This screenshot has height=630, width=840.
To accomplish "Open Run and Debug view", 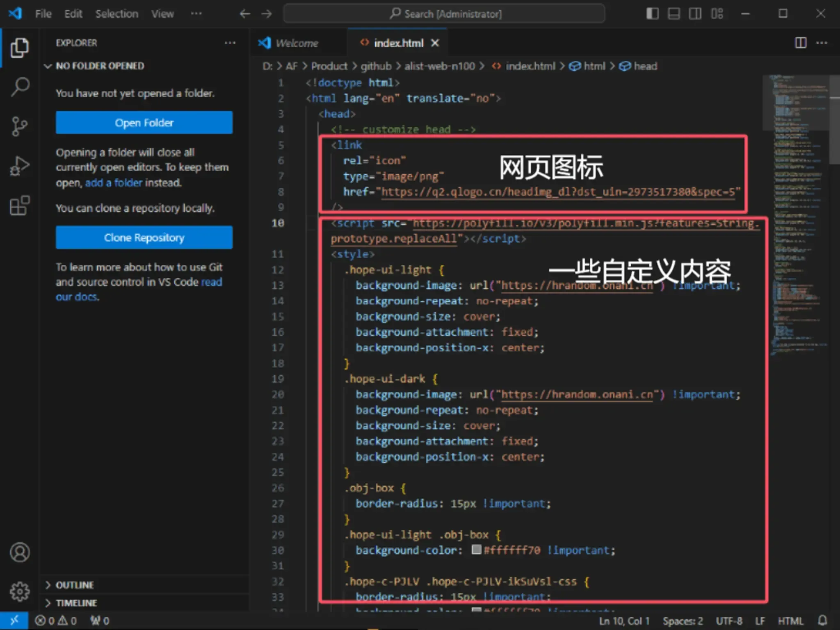I will (20, 166).
